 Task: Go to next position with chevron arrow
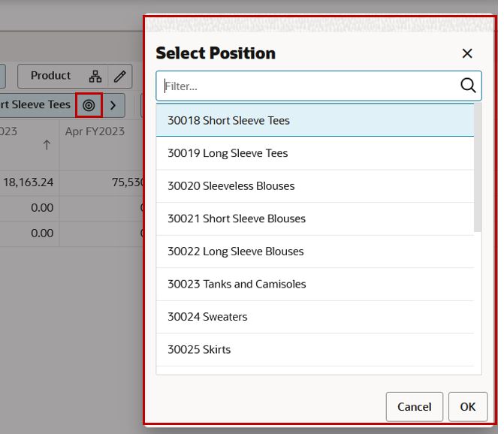(x=113, y=105)
